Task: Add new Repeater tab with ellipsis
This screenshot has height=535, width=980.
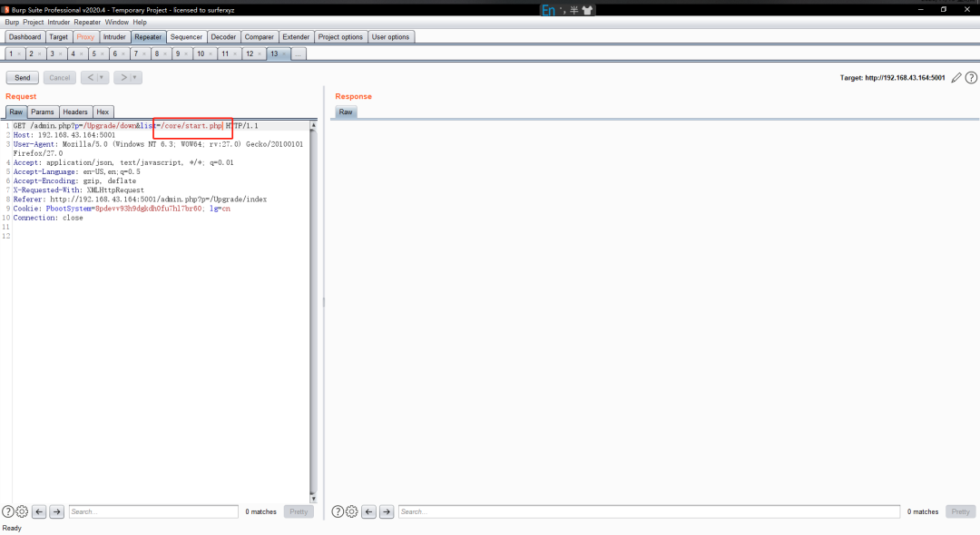Action: click(299, 53)
